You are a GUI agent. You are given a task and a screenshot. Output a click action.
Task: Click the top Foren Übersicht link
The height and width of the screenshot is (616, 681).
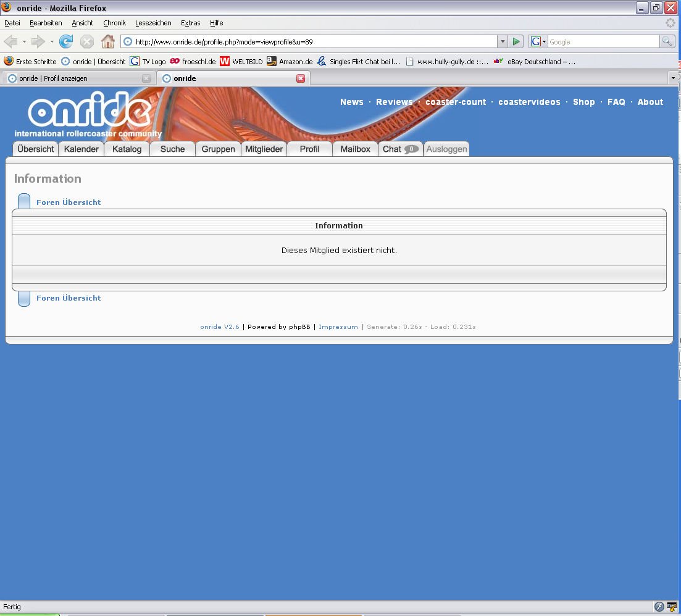[69, 202]
